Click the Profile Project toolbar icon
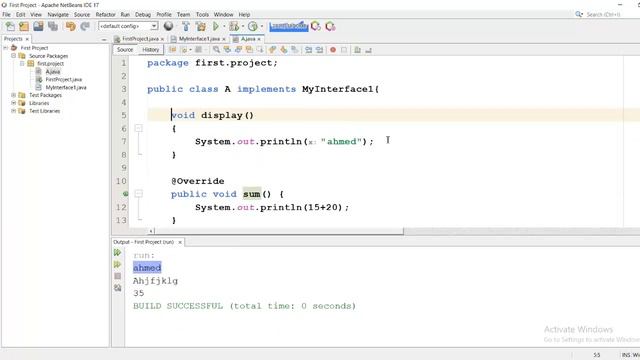 coord(253,27)
